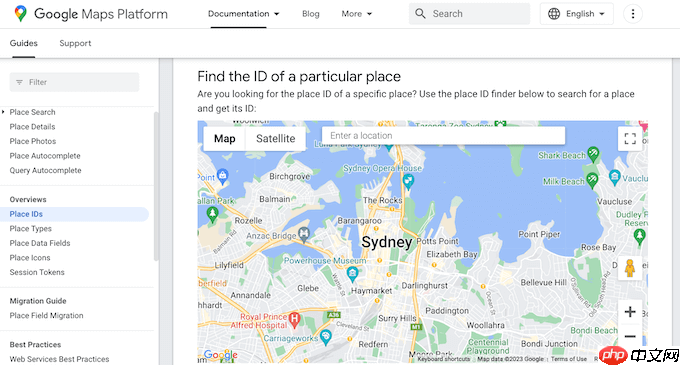
Task: Expand the More dropdown in header
Action: click(x=356, y=14)
